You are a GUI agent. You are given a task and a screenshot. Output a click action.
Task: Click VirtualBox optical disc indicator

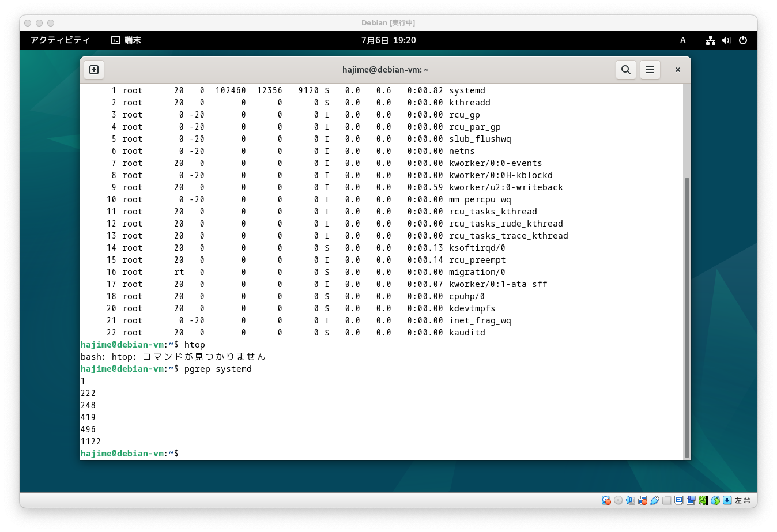click(618, 500)
